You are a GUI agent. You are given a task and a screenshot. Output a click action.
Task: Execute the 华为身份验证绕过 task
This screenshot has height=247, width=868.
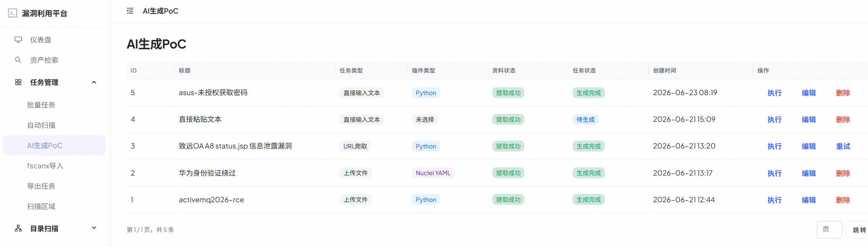coord(775,173)
